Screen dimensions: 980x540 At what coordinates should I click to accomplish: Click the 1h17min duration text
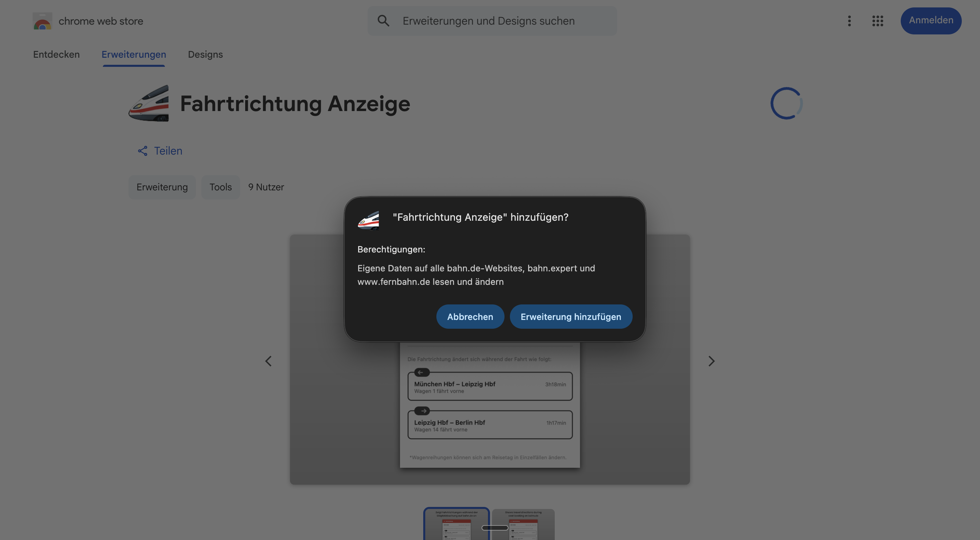[x=556, y=423]
